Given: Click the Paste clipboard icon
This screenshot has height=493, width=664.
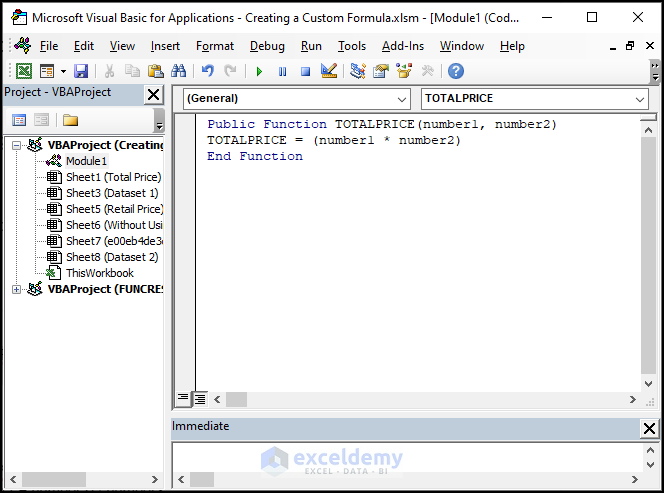Looking at the screenshot, I should click(155, 71).
